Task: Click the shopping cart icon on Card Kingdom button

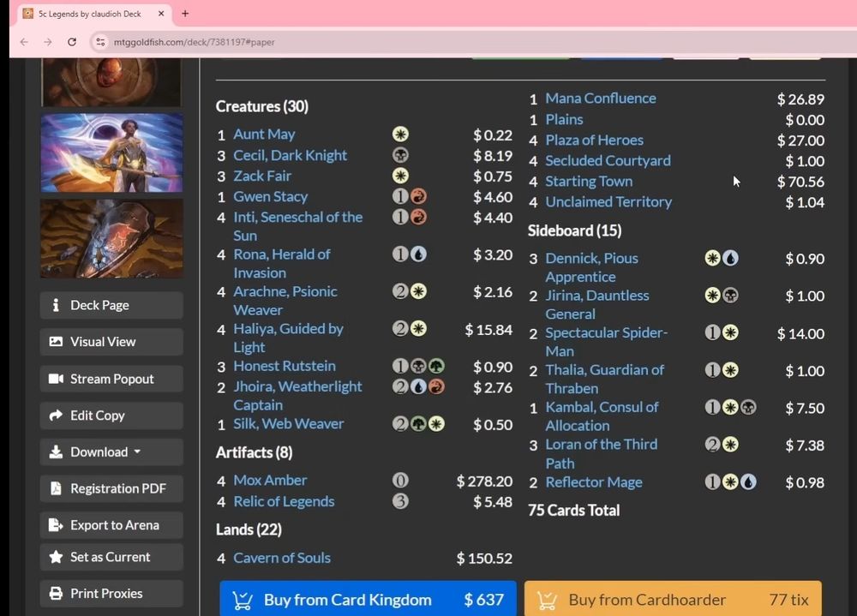Action: coord(243,600)
